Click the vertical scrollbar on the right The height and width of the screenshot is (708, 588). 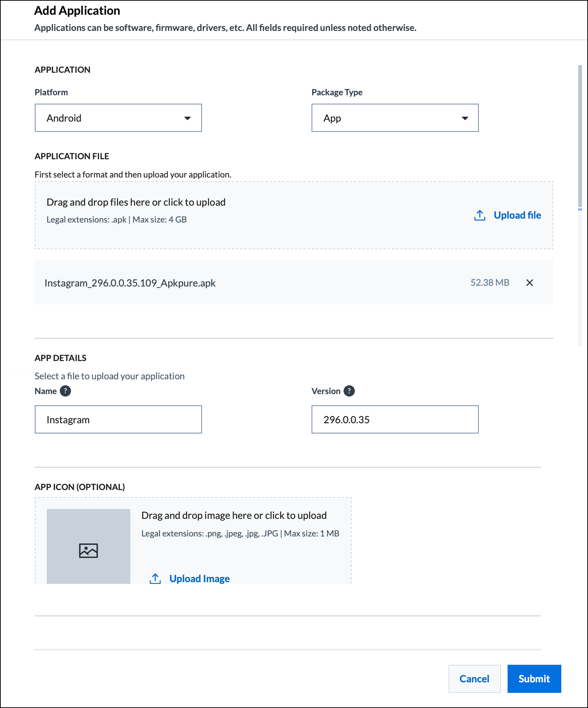580,136
